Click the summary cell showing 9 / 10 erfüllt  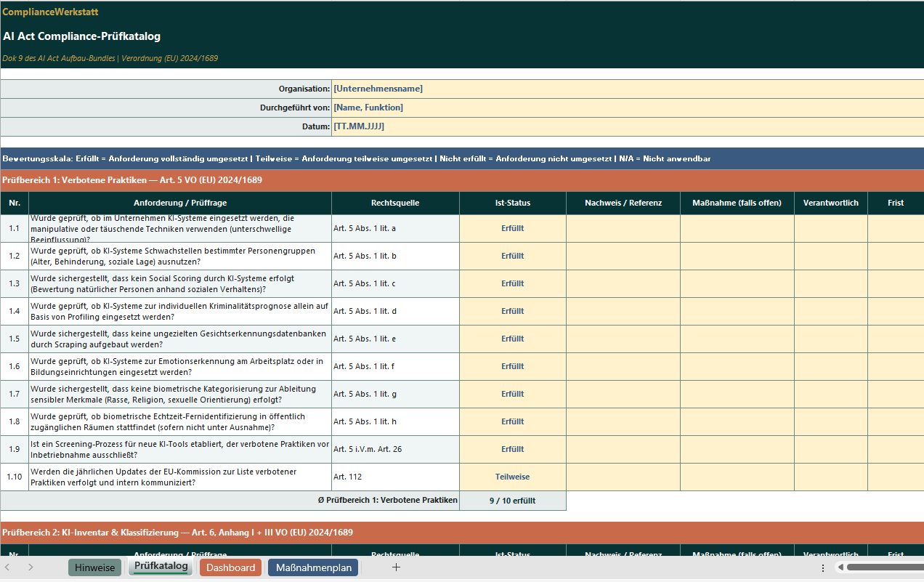(x=512, y=500)
